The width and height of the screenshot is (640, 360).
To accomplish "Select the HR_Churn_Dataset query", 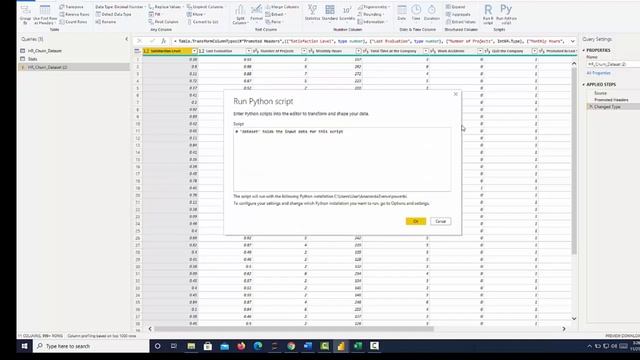I will 44,51.
